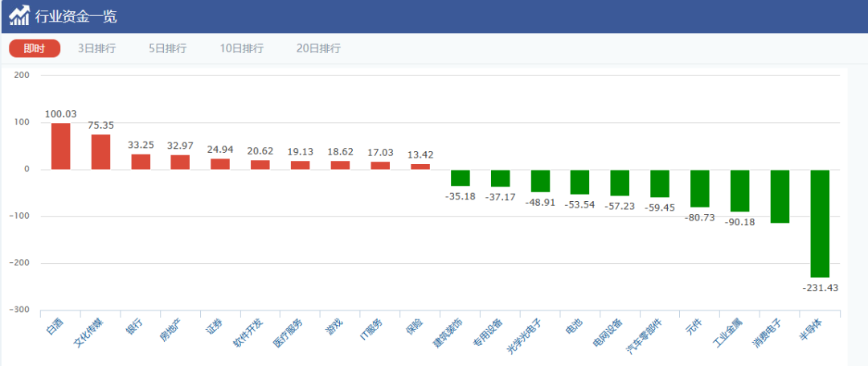Switch to the 5日排行 tab
Screen dimensions: 868x366
[168, 49]
